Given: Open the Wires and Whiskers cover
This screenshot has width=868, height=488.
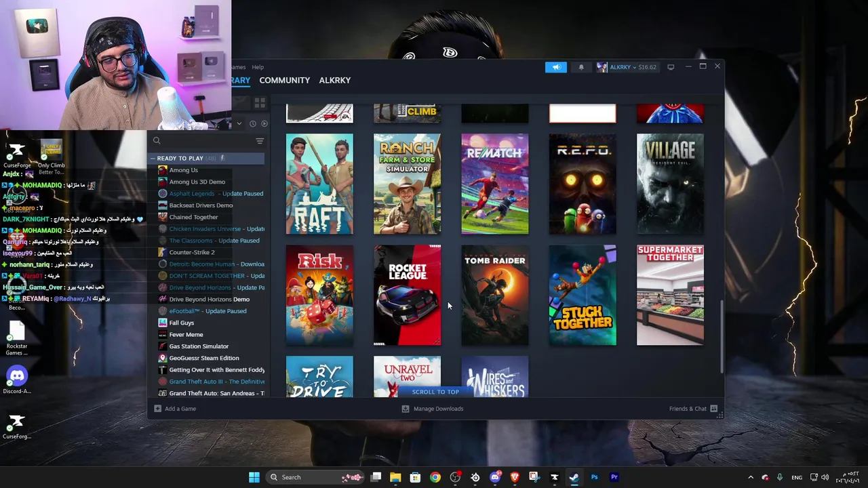Looking at the screenshot, I should [495, 376].
